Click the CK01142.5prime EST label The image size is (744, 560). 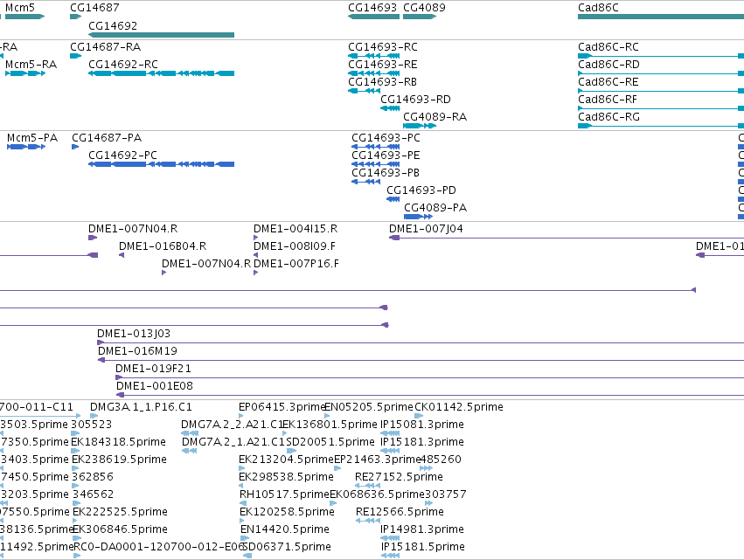point(459,407)
